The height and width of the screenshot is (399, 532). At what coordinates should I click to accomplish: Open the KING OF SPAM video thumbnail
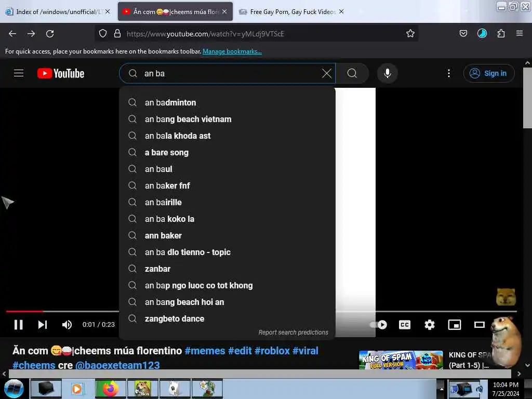[x=401, y=360]
